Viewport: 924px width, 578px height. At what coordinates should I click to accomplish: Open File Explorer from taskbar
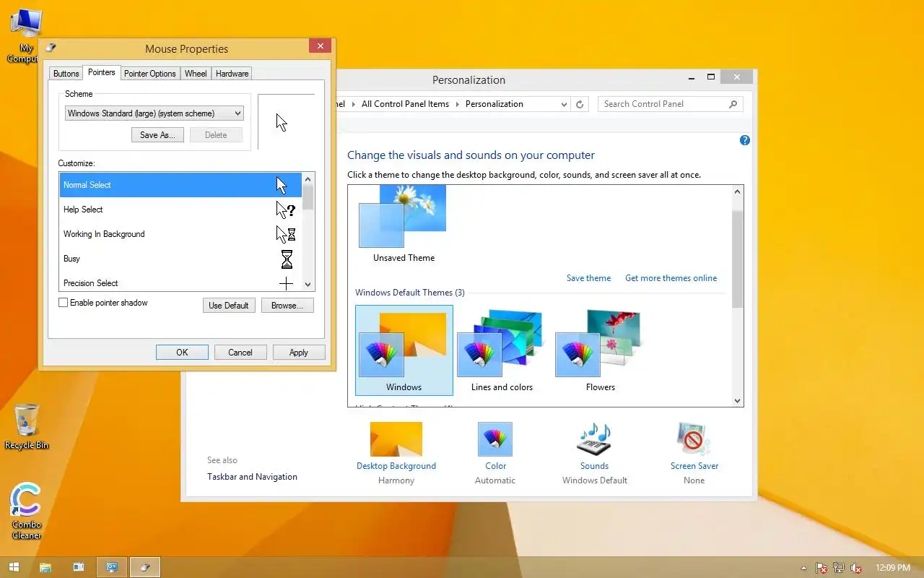point(45,567)
